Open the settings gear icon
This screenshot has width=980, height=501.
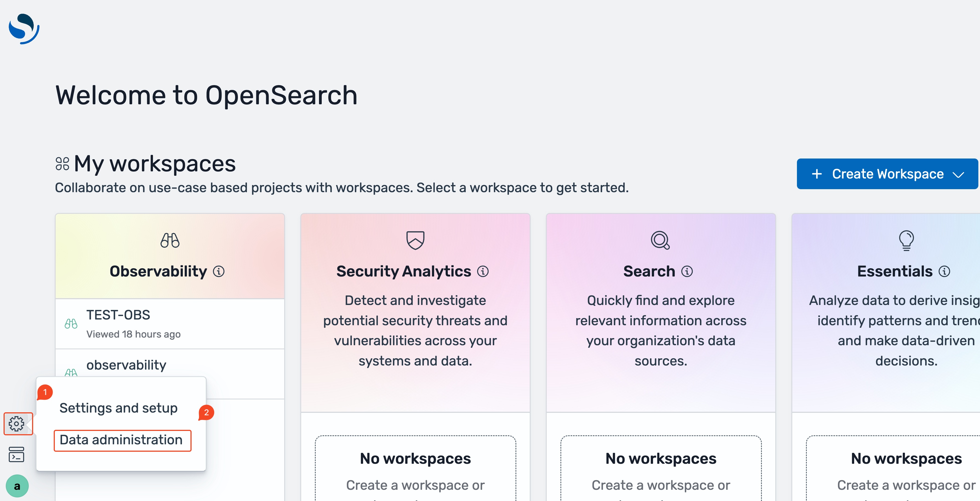click(17, 424)
